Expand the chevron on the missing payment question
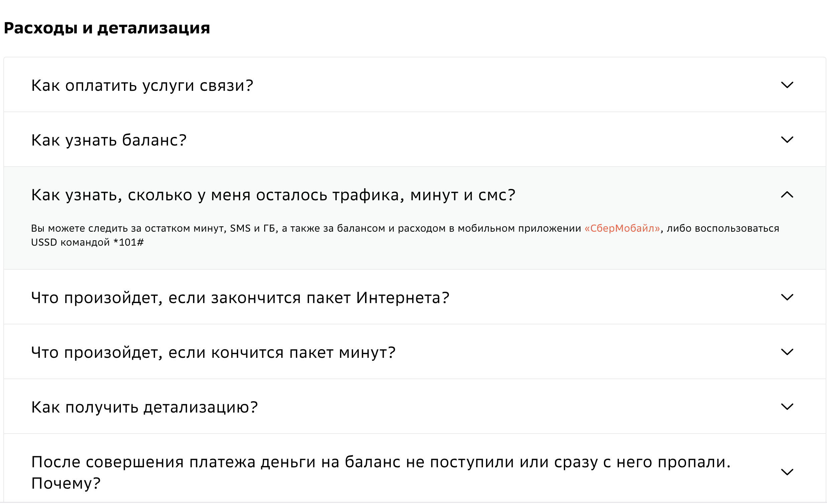The image size is (827, 504). pos(787,471)
